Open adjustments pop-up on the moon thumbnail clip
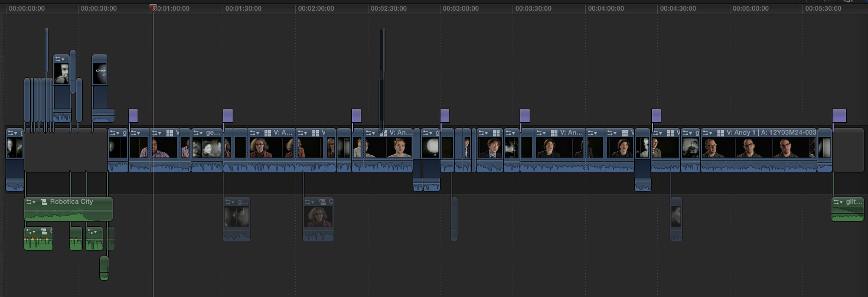This screenshot has width=868, height=297. click(x=428, y=133)
